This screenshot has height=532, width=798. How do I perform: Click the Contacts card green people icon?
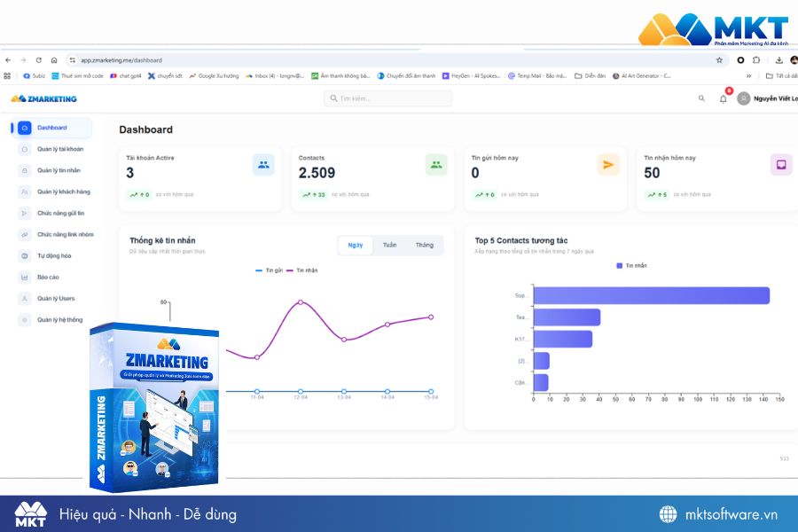436,165
